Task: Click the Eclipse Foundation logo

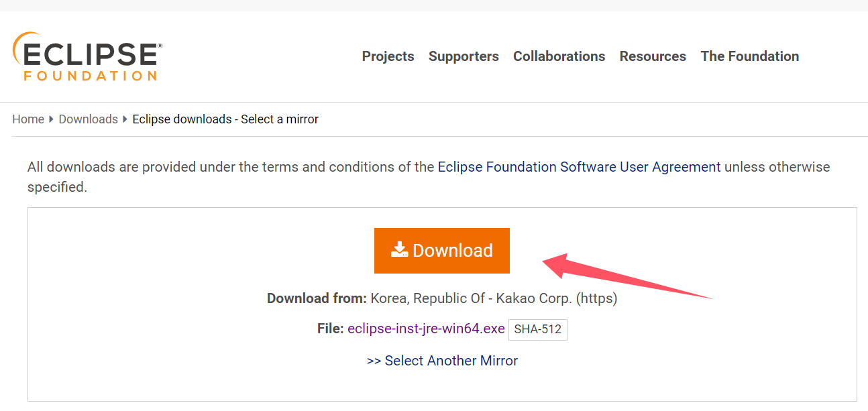Action: (87, 57)
